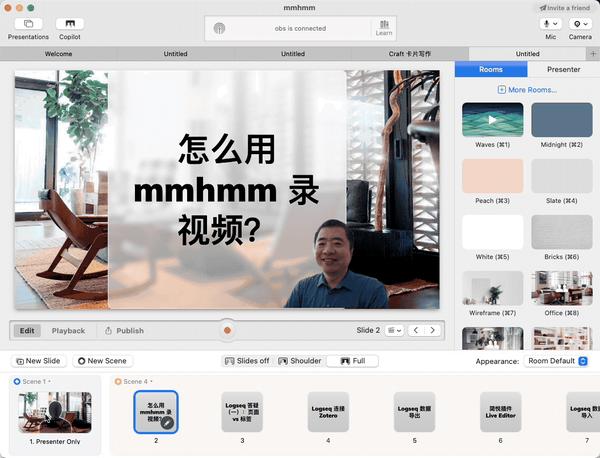Viewport: 600px width, 458px height.
Task: Select the last Untitled tab
Action: click(528, 54)
